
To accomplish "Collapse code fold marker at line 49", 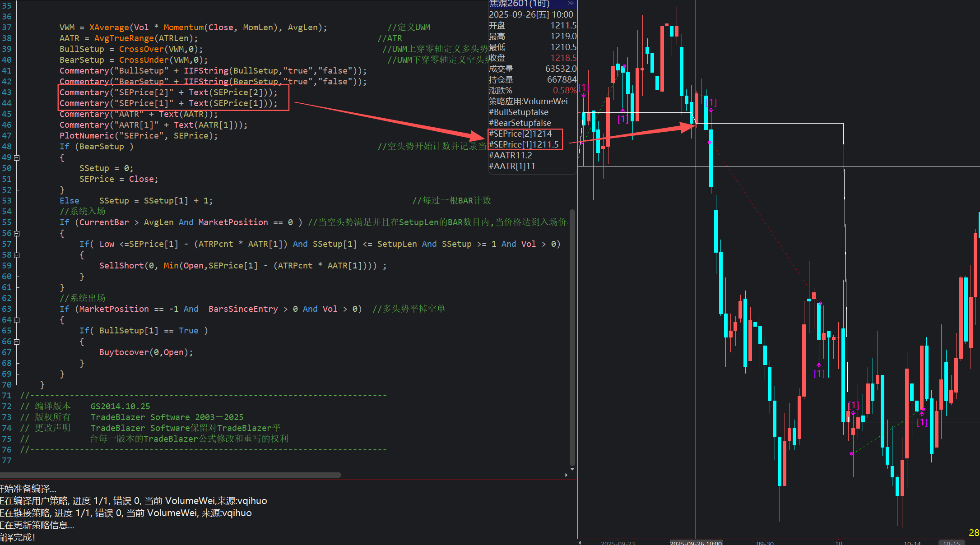I will coord(17,158).
